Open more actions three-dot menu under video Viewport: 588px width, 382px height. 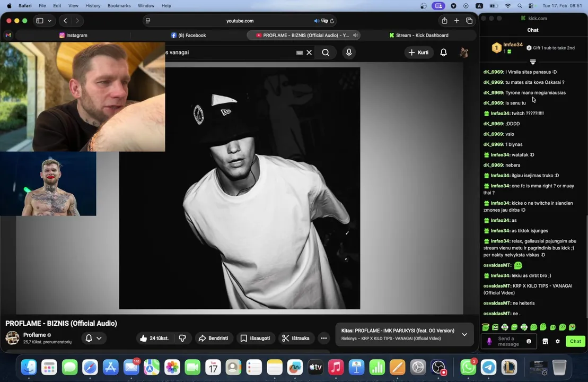click(324, 338)
